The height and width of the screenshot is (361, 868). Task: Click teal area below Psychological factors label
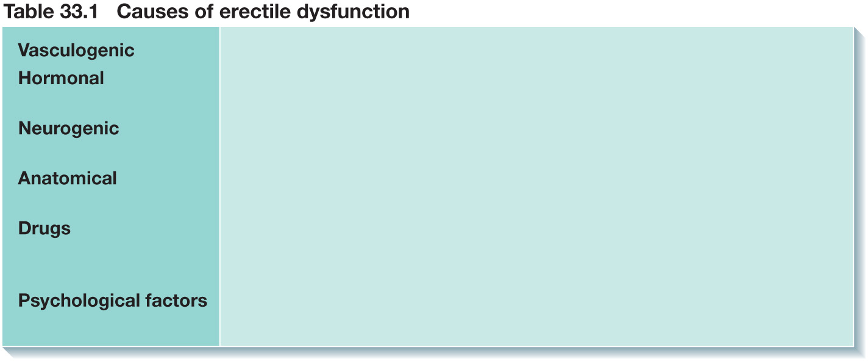tap(111, 329)
